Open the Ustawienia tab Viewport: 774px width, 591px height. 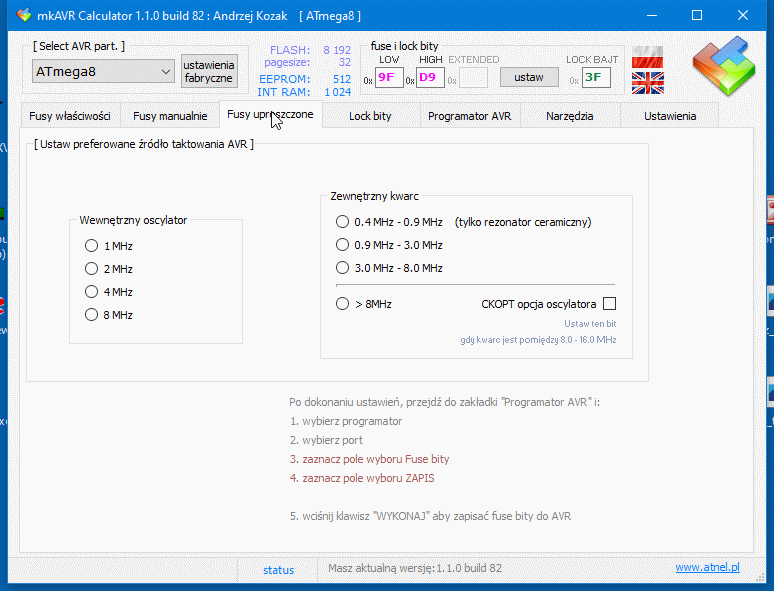(x=669, y=116)
